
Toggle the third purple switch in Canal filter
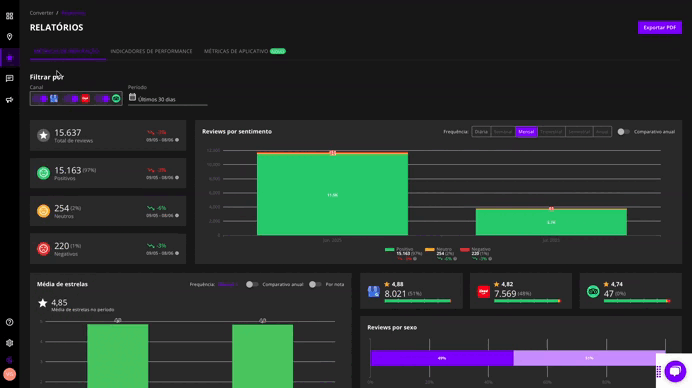[103, 98]
